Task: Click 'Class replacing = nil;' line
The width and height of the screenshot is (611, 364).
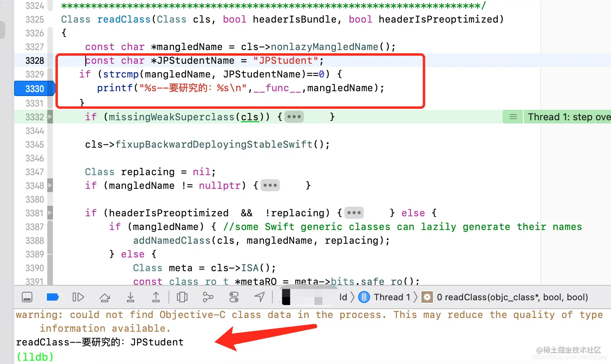Action: (150, 172)
